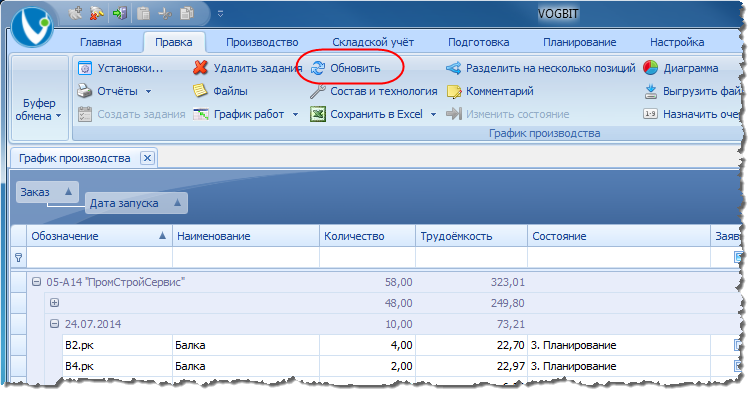This screenshot has width=752, height=393.
Task: Click the Обновить refresh icon
Action: (x=317, y=68)
